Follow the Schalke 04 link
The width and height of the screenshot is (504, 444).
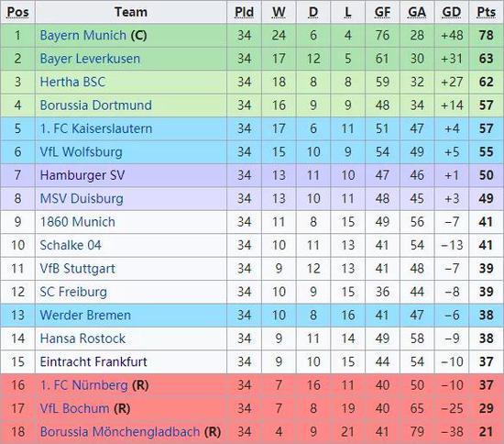[71, 246]
